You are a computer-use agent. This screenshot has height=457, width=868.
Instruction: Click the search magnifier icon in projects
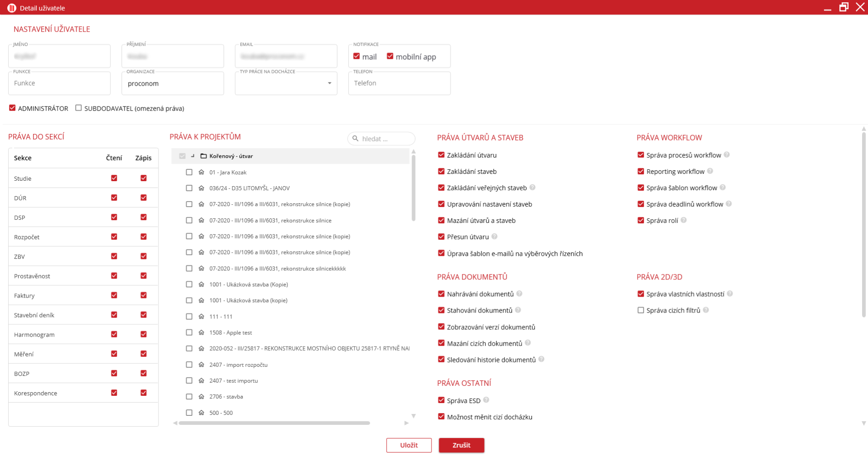pyautogui.click(x=355, y=139)
